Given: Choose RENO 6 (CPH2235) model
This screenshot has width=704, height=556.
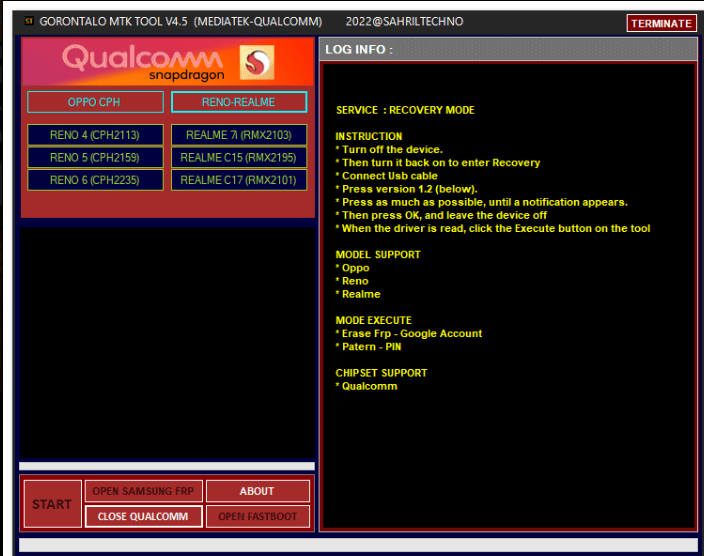Looking at the screenshot, I should point(95,180).
